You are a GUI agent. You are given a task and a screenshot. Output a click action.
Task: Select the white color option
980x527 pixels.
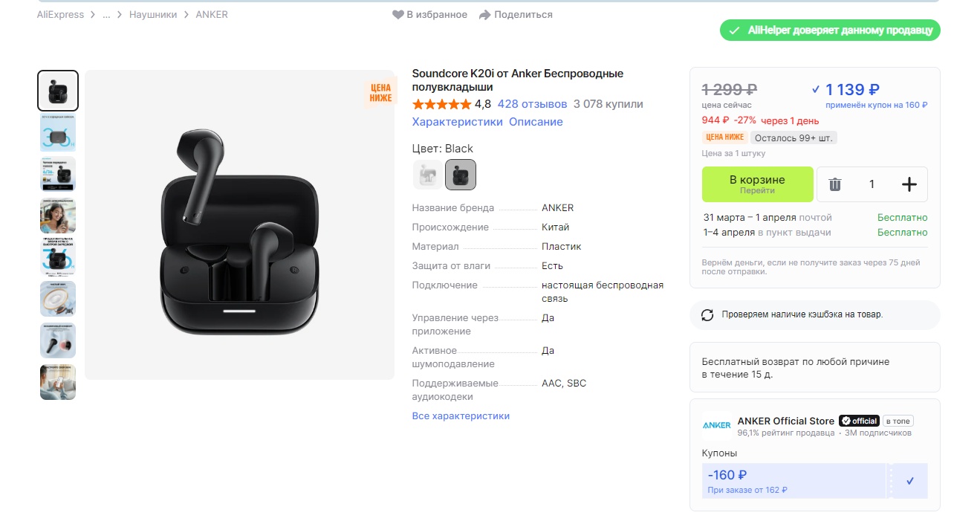[427, 175]
